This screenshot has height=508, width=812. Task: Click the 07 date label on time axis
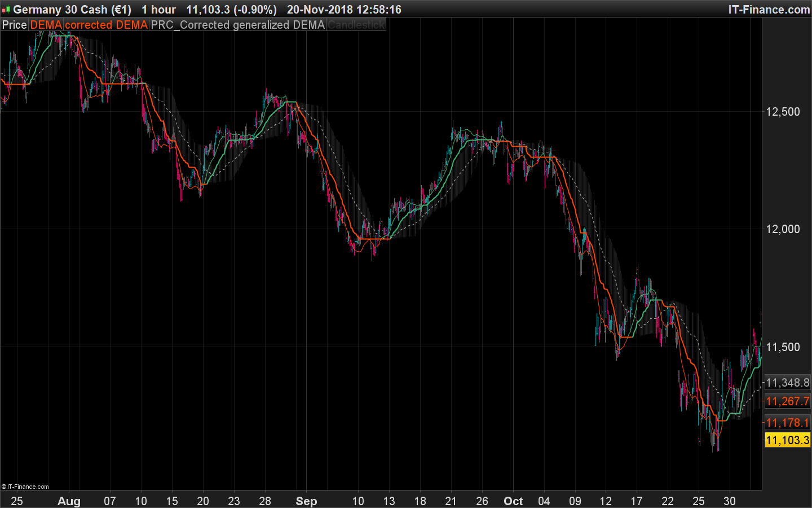point(110,501)
